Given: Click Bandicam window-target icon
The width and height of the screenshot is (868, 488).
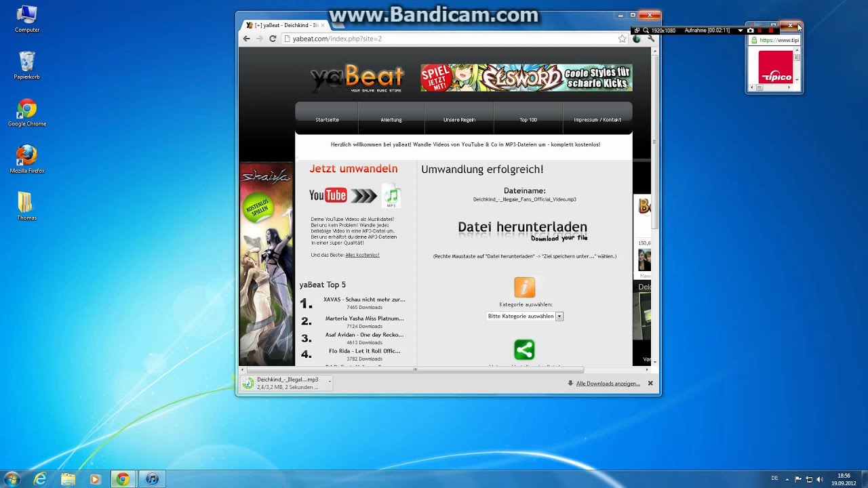Looking at the screenshot, I should (637, 30).
